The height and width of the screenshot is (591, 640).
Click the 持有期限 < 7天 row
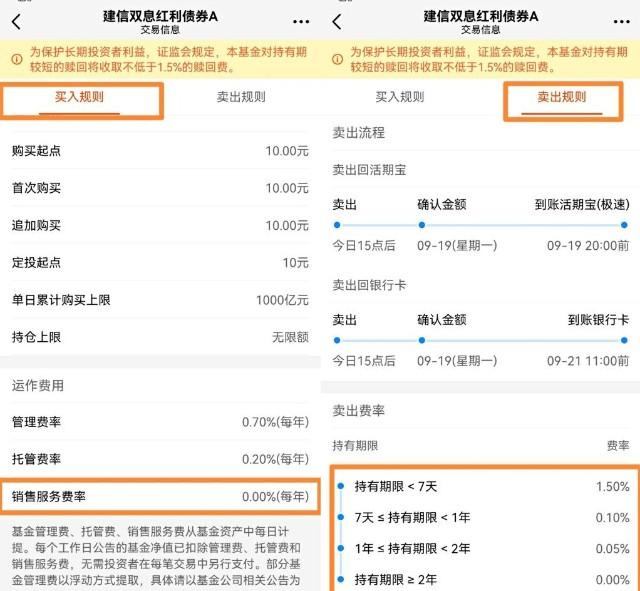pyautogui.click(x=484, y=487)
